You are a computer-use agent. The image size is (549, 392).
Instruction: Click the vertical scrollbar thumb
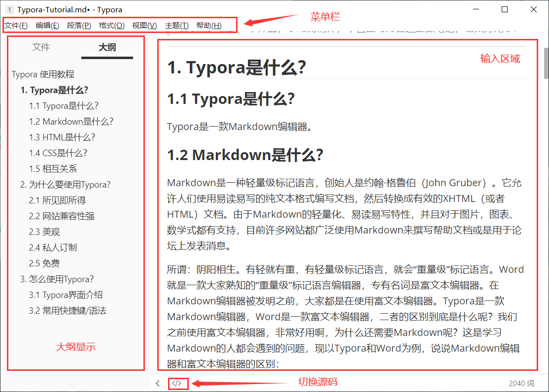[x=546, y=64]
